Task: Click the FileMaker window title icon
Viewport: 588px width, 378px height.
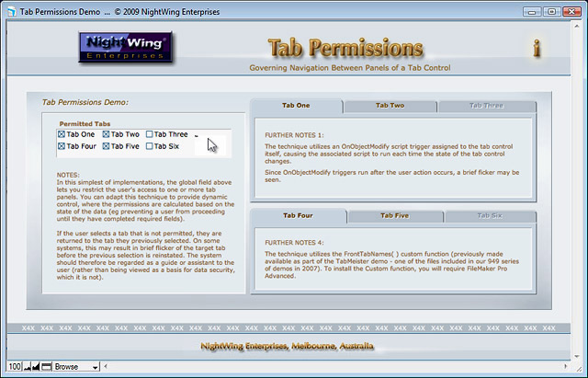Action: (x=12, y=12)
